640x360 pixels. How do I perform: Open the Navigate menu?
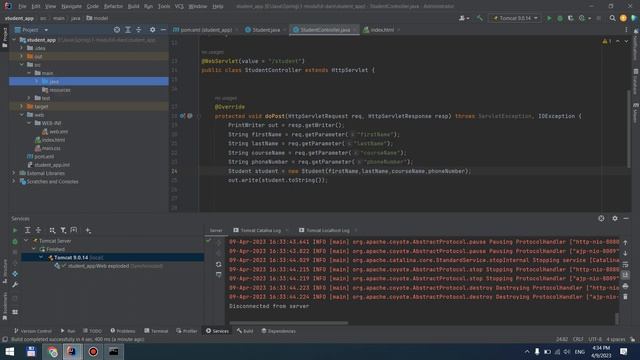coord(71,7)
